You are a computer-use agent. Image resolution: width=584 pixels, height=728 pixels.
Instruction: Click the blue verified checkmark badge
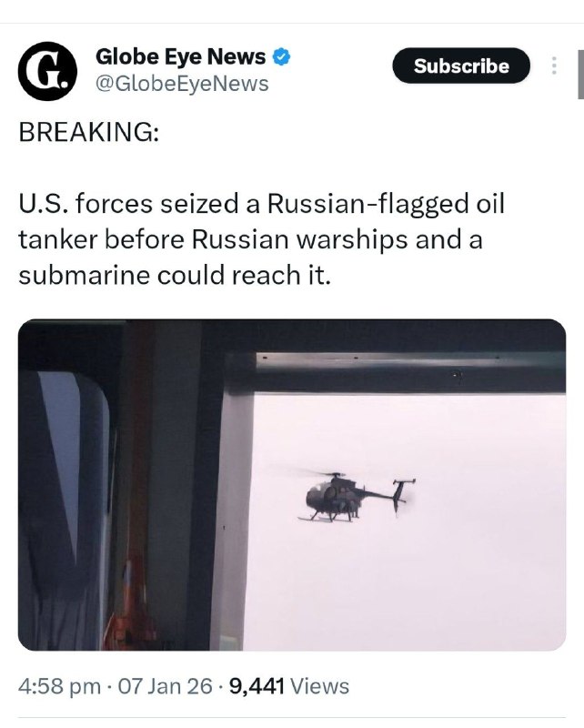(280, 56)
